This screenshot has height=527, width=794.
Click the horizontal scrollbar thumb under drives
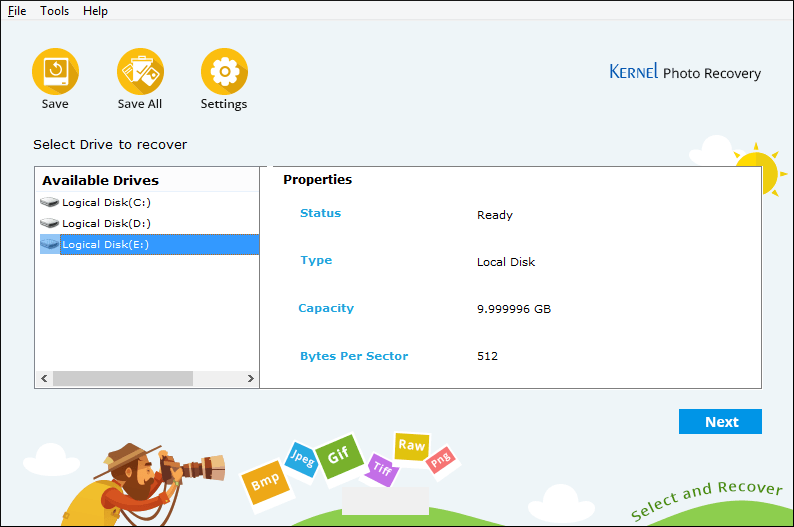tap(123, 379)
